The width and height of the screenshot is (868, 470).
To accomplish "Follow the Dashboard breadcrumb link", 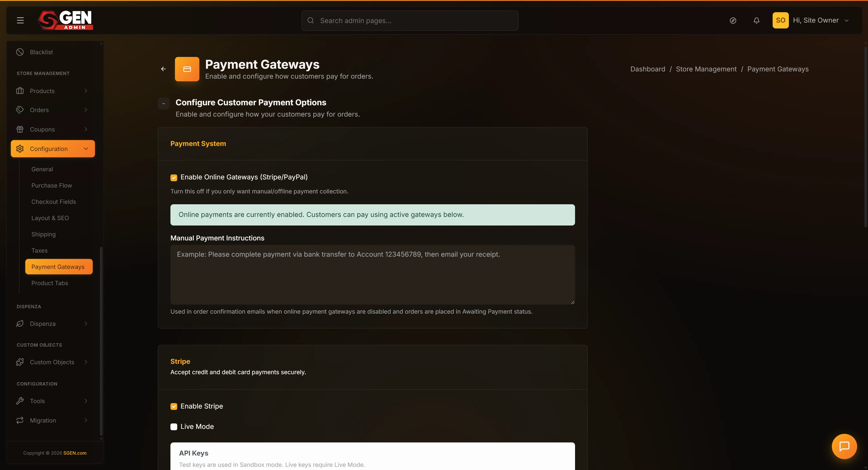I will tap(648, 69).
